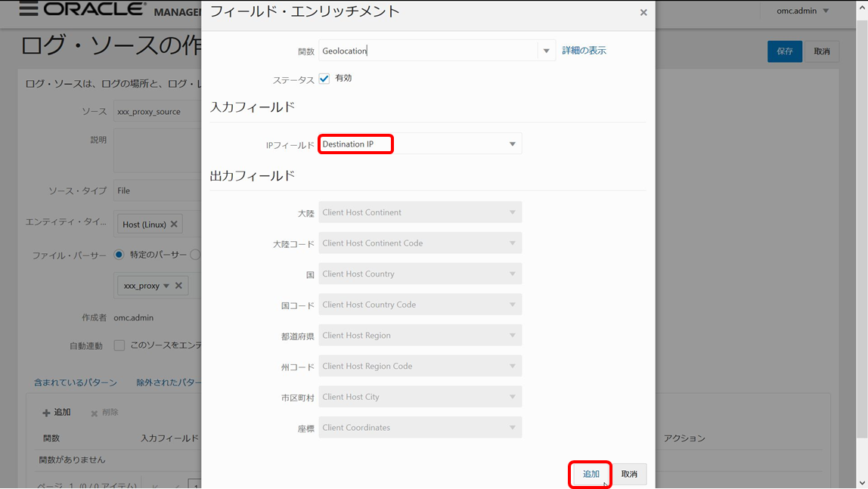This screenshot has width=868, height=489.
Task: Open the 国 Client Host Country dropdown
Action: click(x=420, y=274)
